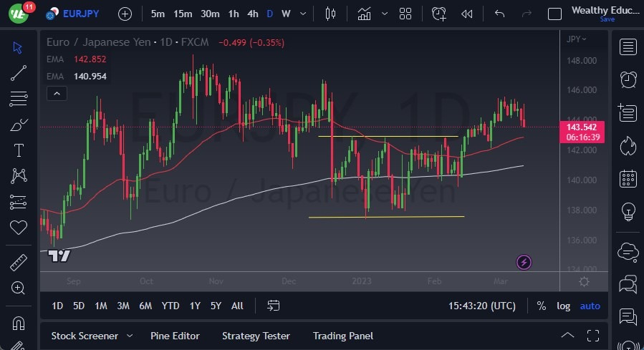
Task: Open the Pine Editor tab
Action: point(175,335)
